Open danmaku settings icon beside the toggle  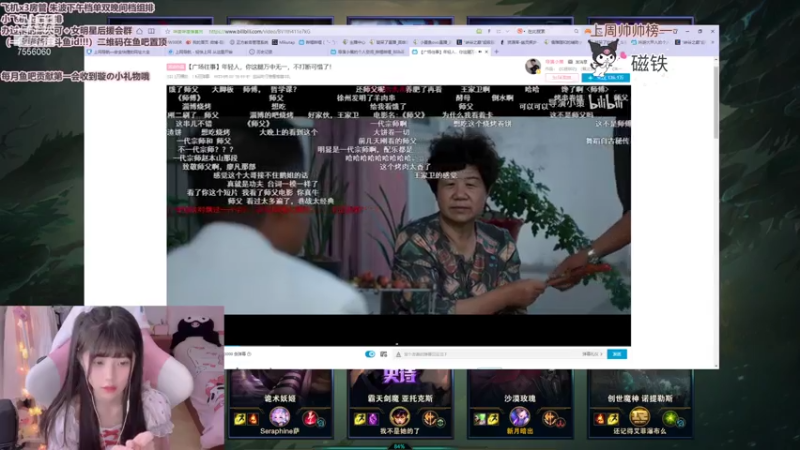(383, 354)
